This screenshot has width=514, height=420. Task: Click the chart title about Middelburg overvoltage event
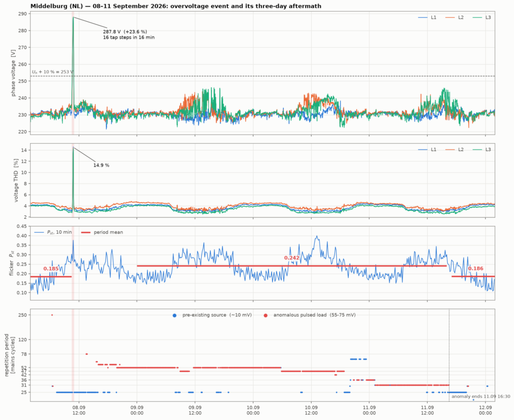pyautogui.click(x=176, y=6)
